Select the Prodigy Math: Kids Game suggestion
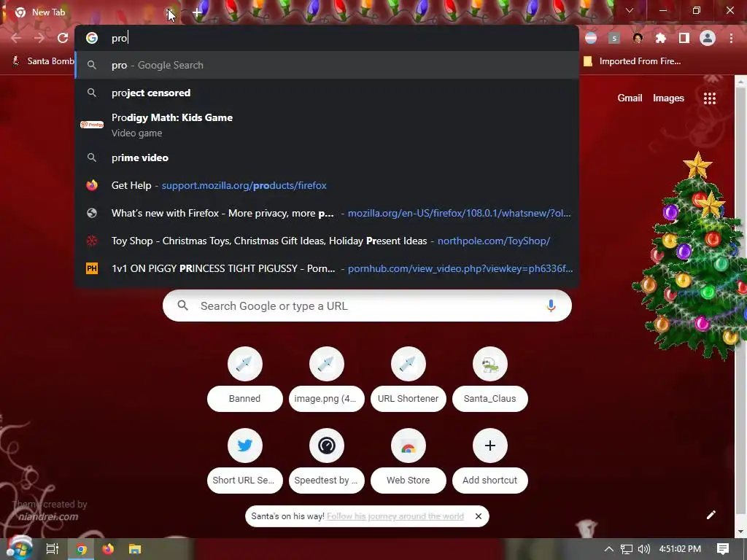This screenshot has width=747, height=560. [327, 125]
